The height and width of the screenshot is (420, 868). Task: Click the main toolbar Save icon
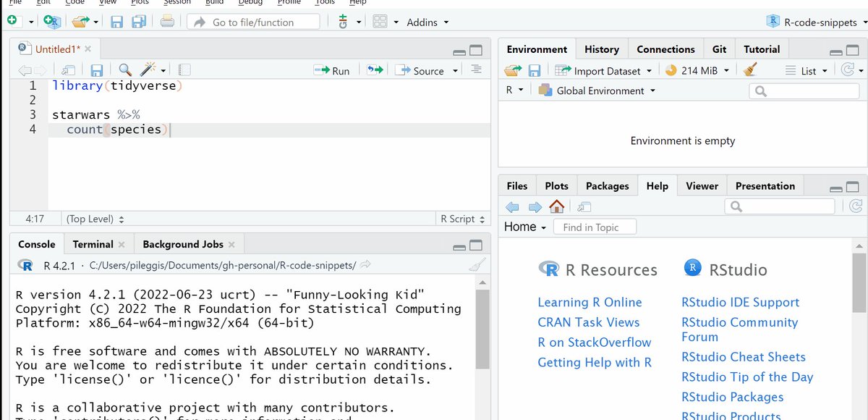click(x=116, y=22)
